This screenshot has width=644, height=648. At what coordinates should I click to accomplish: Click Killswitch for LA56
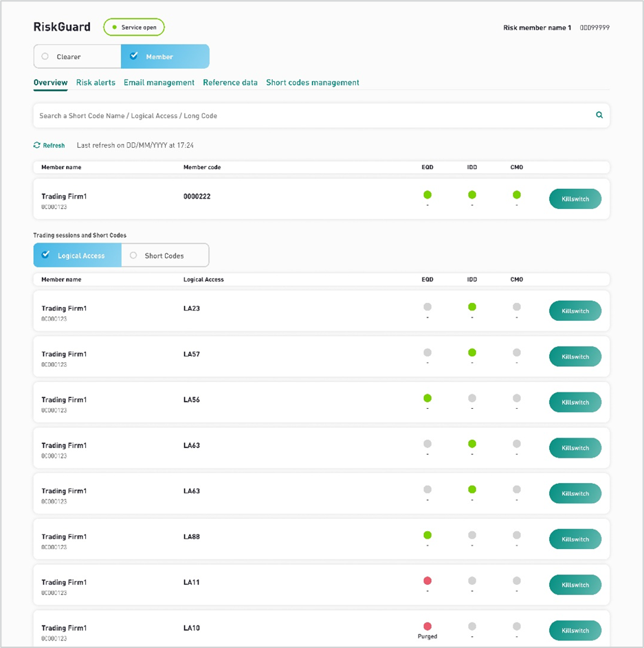click(575, 402)
